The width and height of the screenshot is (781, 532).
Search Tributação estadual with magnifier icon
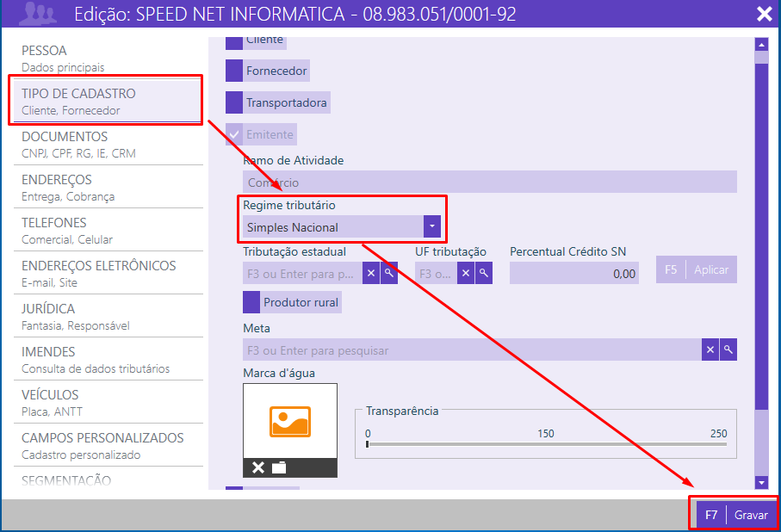coord(389,273)
